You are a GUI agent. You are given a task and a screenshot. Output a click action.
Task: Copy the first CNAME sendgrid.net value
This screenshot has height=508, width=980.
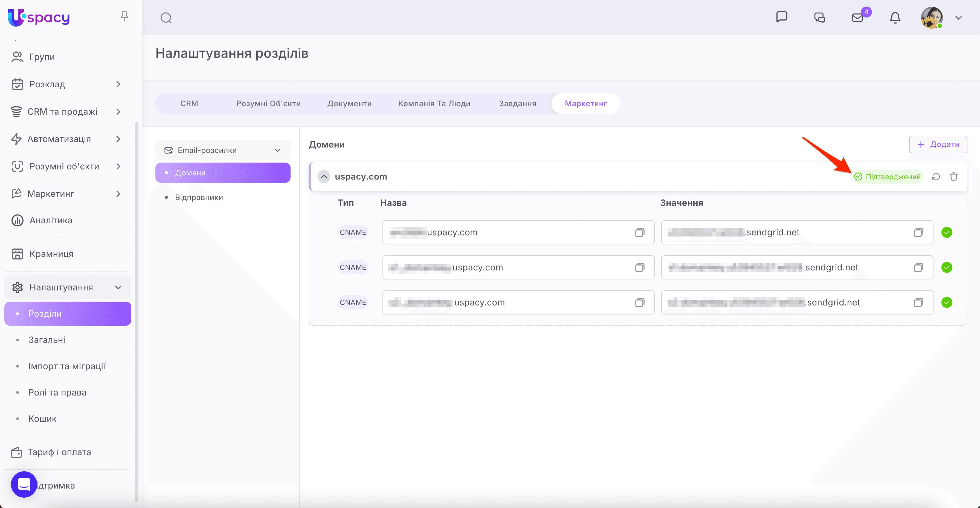tap(918, 232)
